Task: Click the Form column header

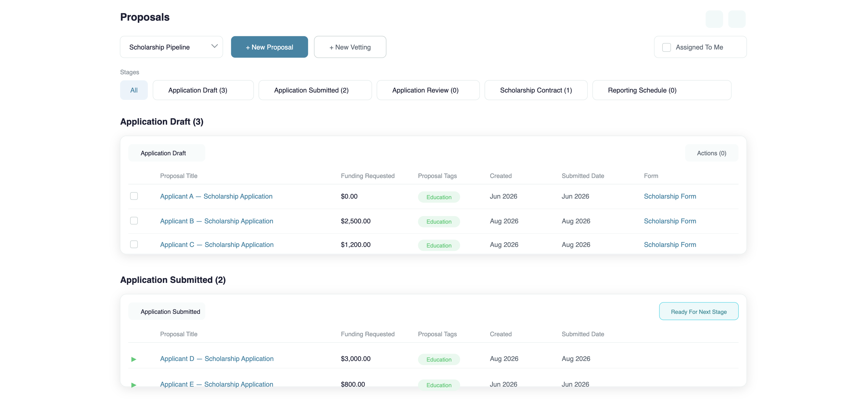Action: 651,176
